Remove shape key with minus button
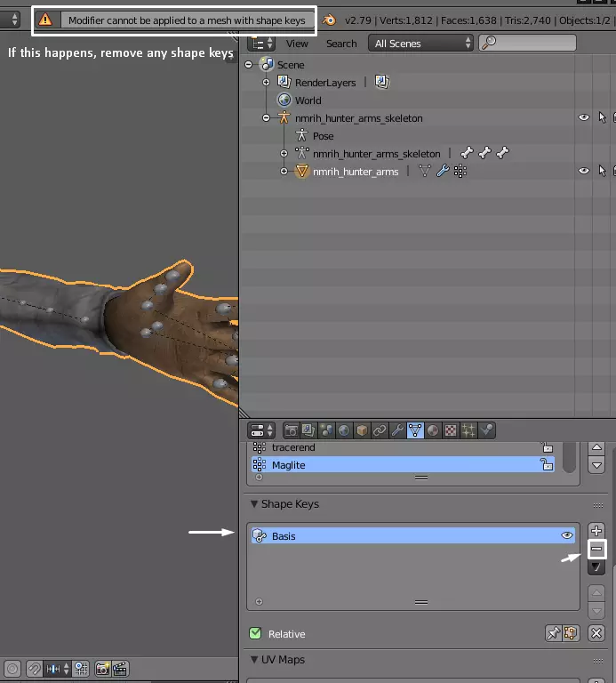This screenshot has height=683, width=616. (x=597, y=550)
